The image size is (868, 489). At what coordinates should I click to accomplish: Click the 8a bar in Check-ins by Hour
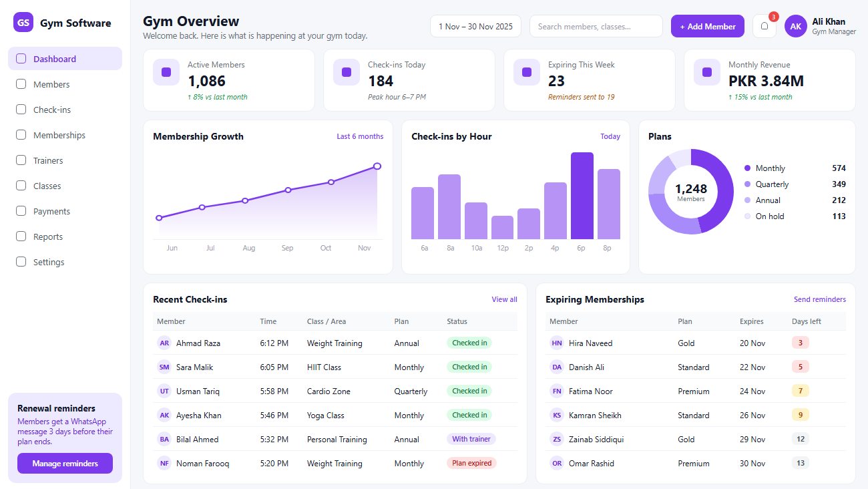pos(449,206)
